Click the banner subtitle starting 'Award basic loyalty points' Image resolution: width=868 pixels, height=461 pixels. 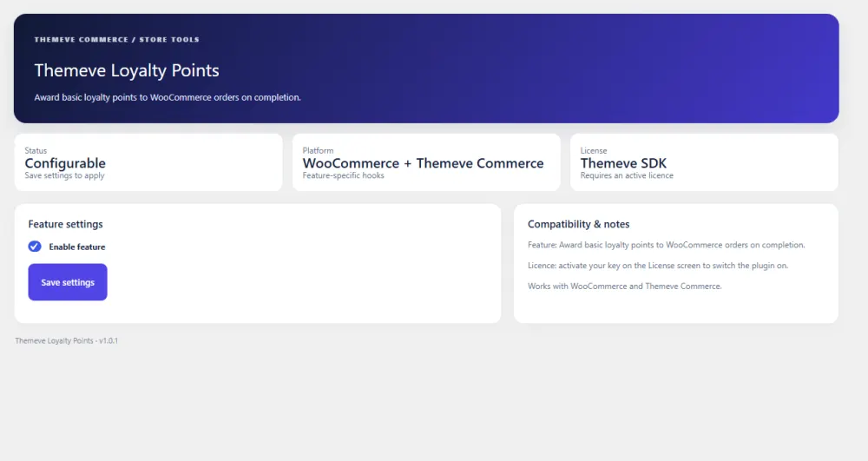click(x=168, y=97)
